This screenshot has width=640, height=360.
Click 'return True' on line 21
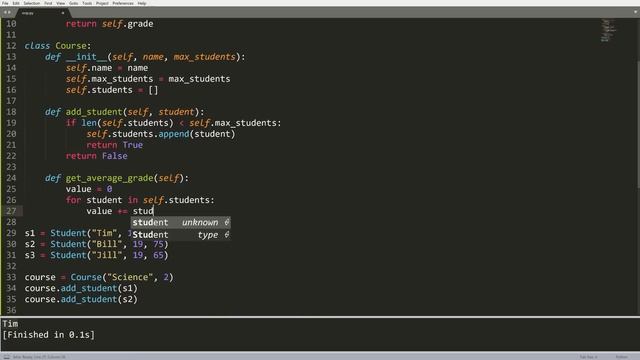(x=115, y=145)
